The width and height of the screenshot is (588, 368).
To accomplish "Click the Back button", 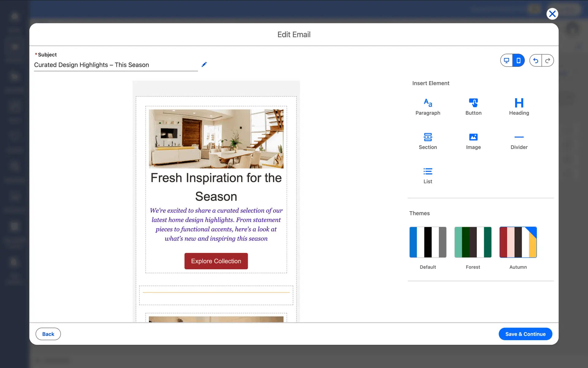I will (48, 334).
